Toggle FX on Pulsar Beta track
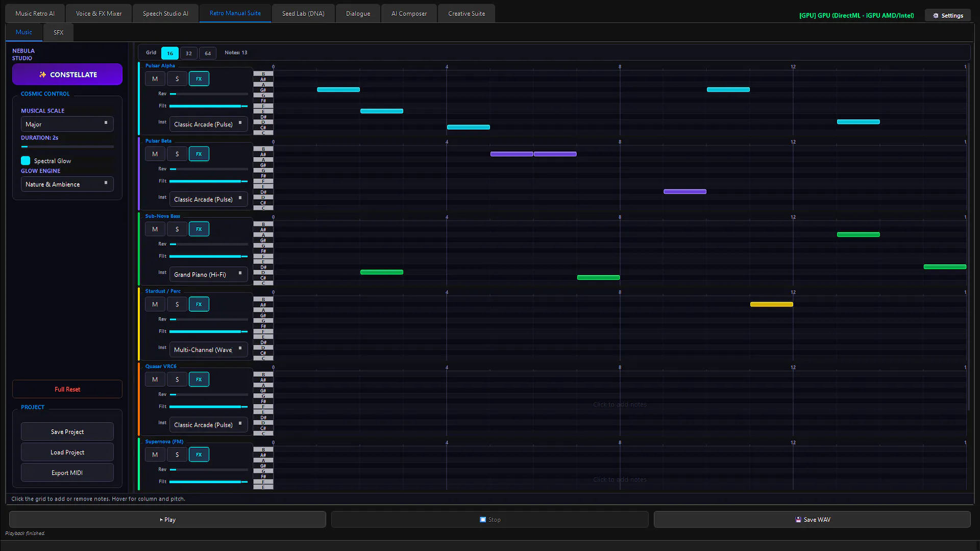The height and width of the screenshot is (551, 980). 199,154
